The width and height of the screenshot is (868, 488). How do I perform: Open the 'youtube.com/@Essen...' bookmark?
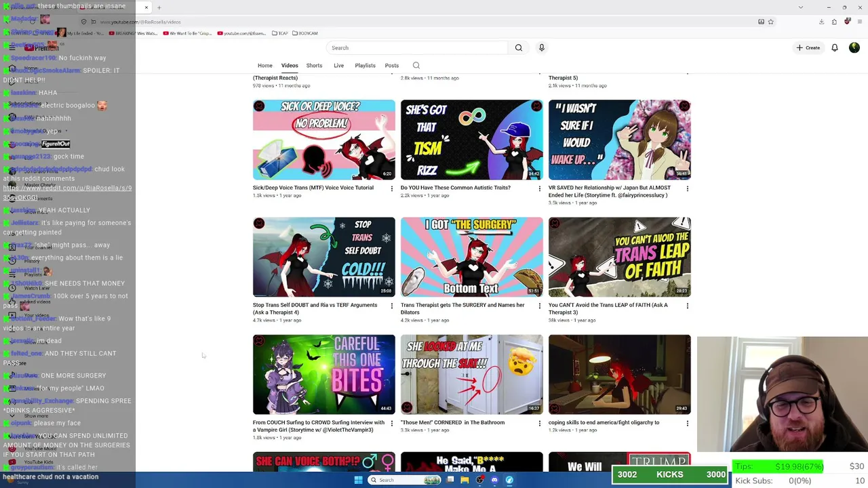[x=242, y=33]
